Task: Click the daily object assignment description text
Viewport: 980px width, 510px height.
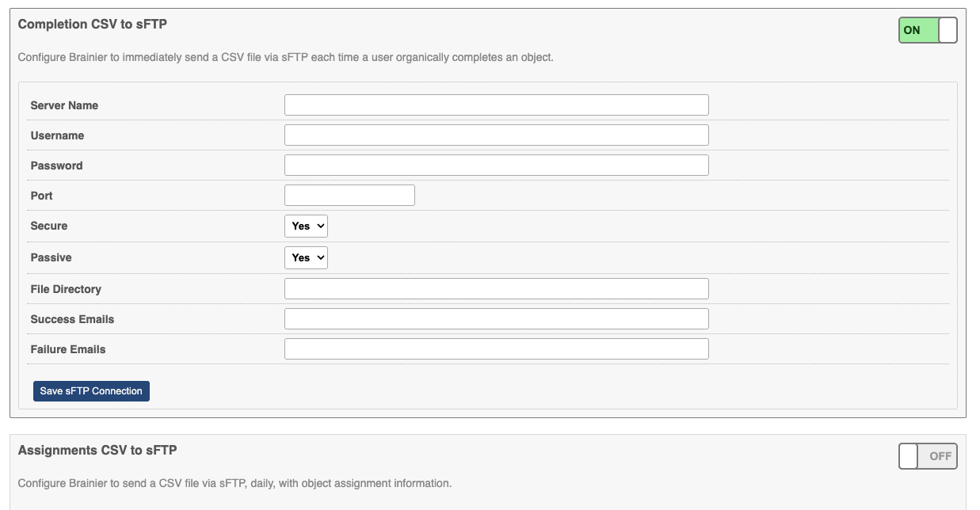Action: (x=235, y=483)
